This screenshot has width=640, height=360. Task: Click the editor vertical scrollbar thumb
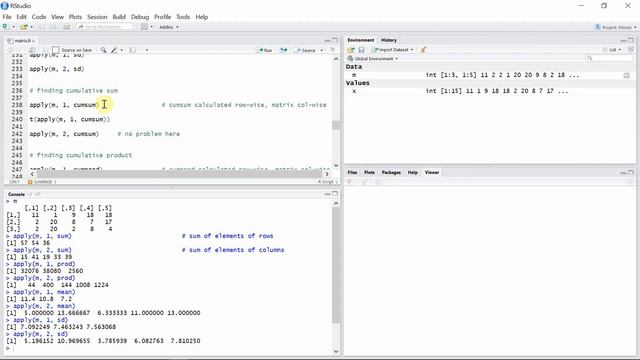336,125
